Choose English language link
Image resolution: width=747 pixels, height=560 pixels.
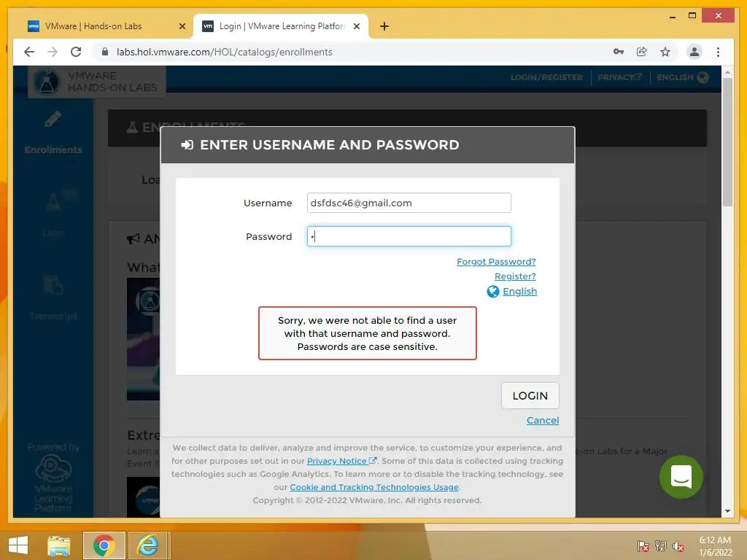tap(519, 291)
